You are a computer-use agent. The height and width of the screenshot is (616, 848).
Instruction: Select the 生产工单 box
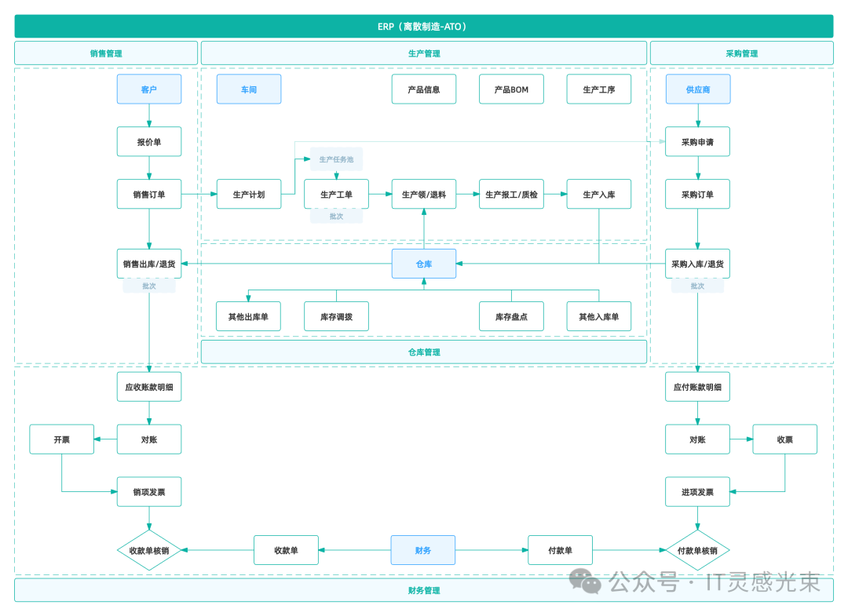336,195
